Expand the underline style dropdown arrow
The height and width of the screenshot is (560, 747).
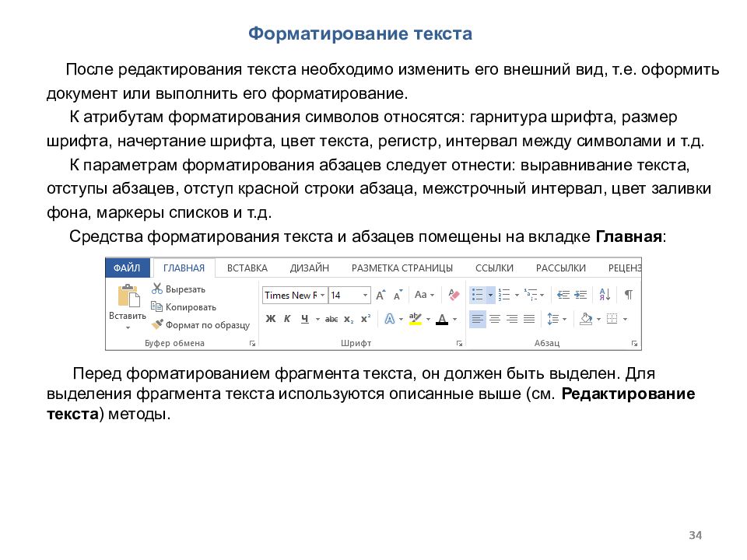coord(317,319)
